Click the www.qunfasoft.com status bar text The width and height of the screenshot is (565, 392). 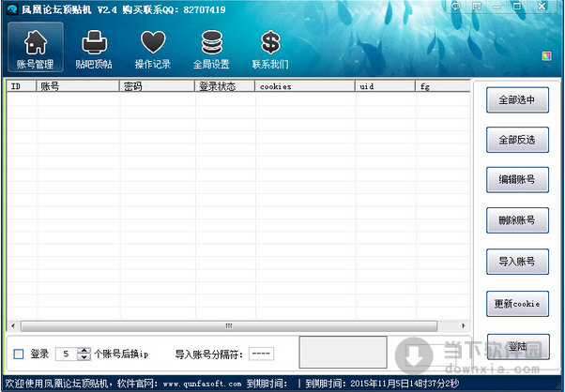click(x=202, y=384)
